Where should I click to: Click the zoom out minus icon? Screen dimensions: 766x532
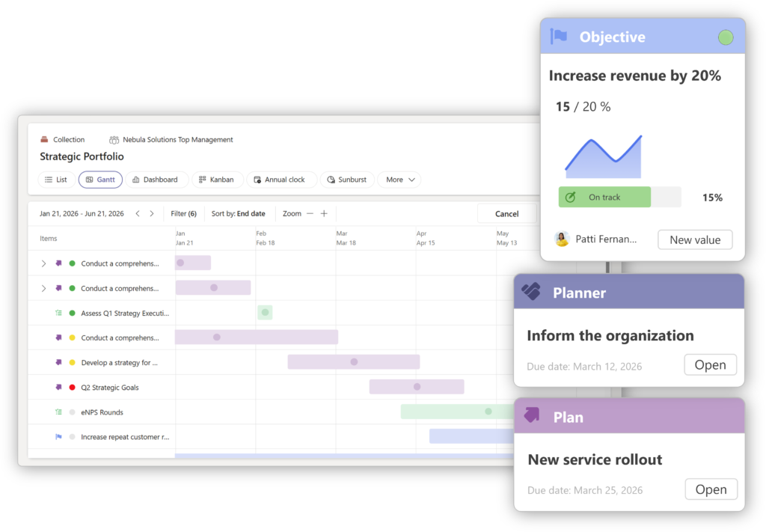click(310, 214)
